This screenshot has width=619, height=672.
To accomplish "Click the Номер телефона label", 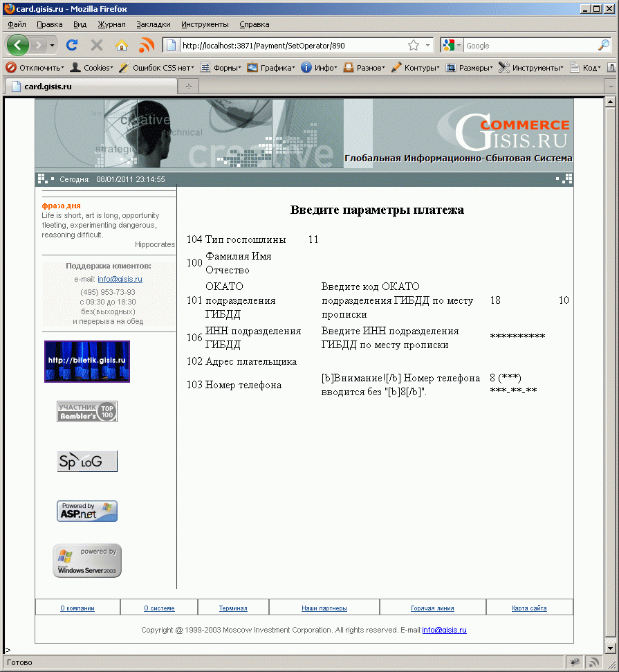I will pos(243,385).
